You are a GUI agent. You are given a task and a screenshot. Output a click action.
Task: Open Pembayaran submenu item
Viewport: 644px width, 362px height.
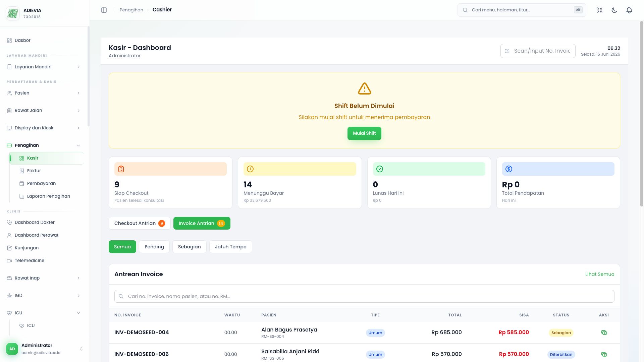pos(47,184)
